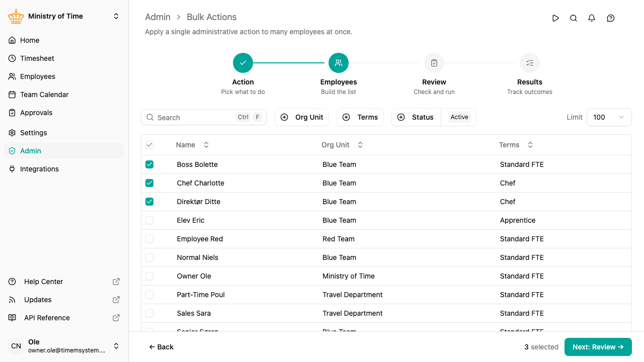
Task: Click Travel Department in Part-Time Poul row
Action: (x=353, y=295)
